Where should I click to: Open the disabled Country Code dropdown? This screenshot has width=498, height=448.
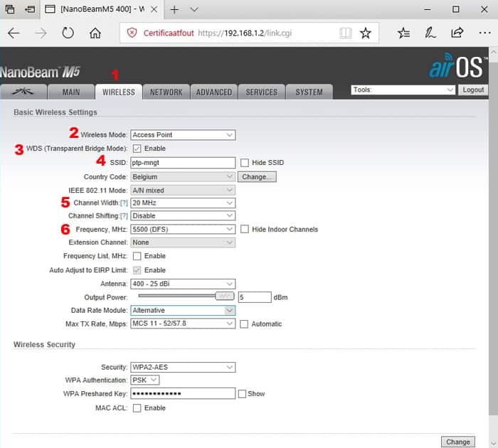[183, 177]
